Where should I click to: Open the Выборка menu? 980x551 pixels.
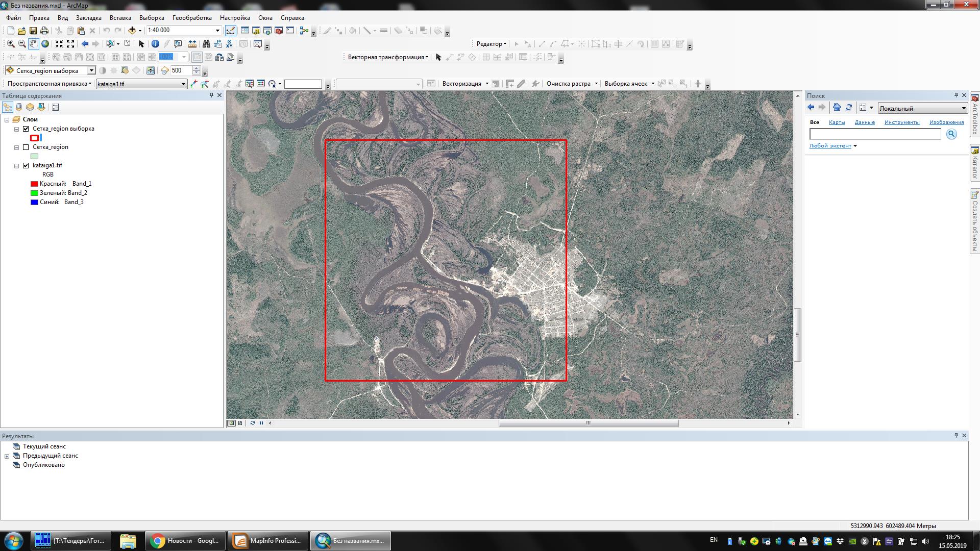click(x=152, y=18)
